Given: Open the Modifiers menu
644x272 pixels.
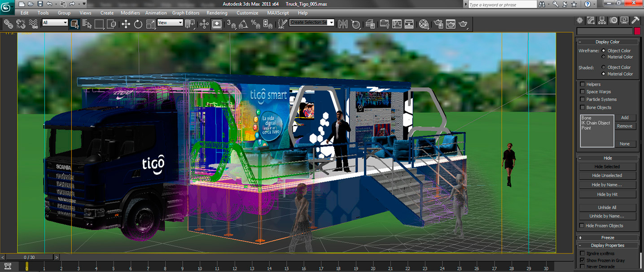Looking at the screenshot, I should [x=130, y=13].
